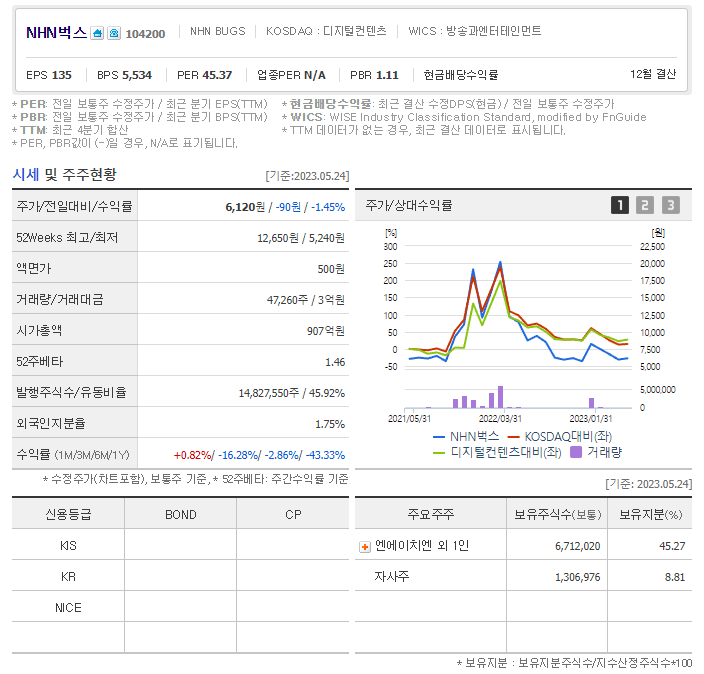Click the PBR 1.11 value
The width and height of the screenshot is (704, 674).
click(374, 75)
